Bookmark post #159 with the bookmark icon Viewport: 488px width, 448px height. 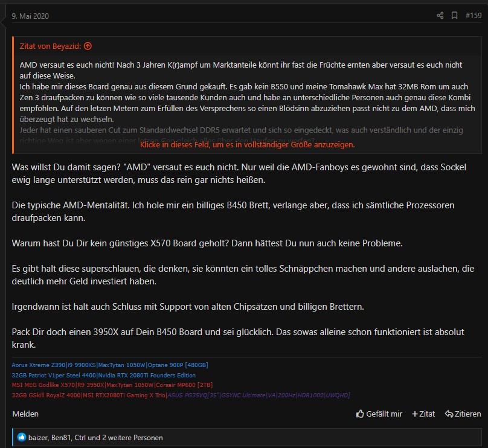[x=454, y=16]
